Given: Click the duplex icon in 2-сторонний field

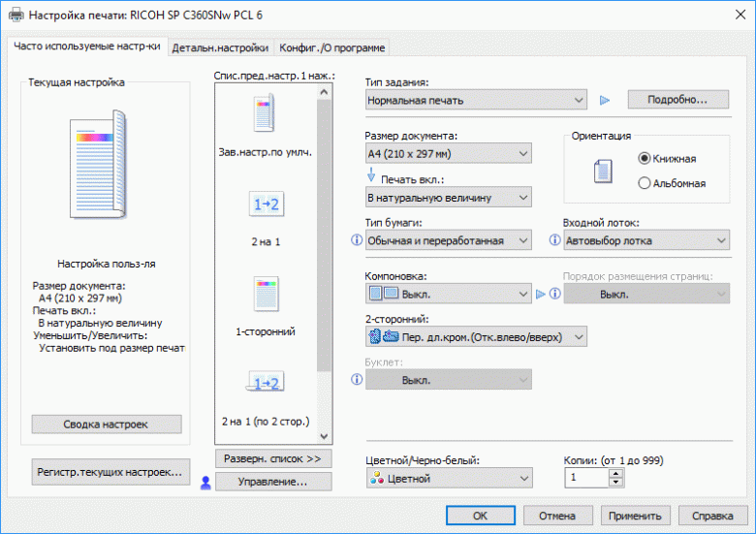Looking at the screenshot, I should [x=383, y=336].
